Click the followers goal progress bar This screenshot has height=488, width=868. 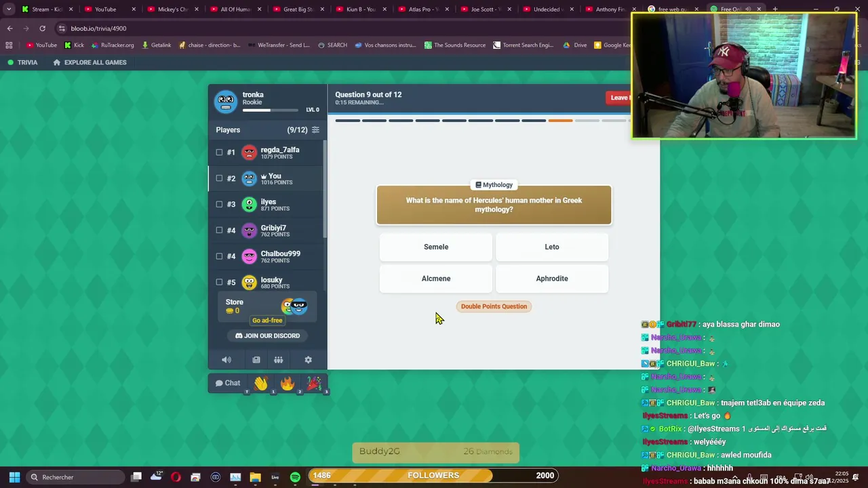(433, 475)
